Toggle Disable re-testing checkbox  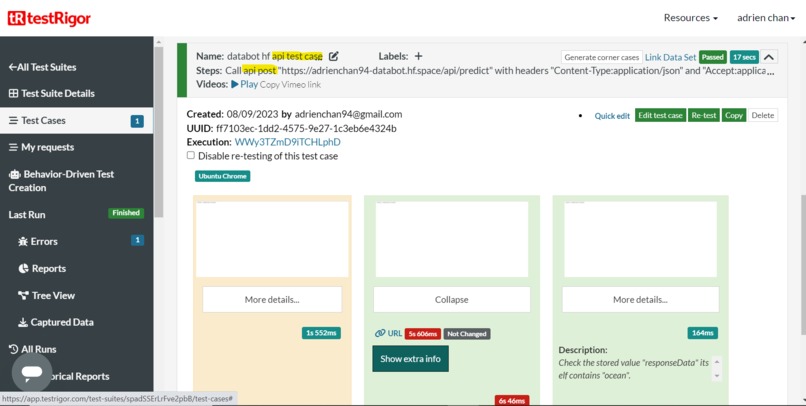[x=191, y=155]
